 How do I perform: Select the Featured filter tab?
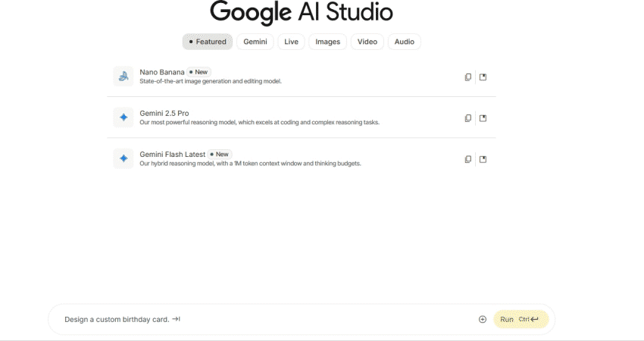click(x=208, y=42)
